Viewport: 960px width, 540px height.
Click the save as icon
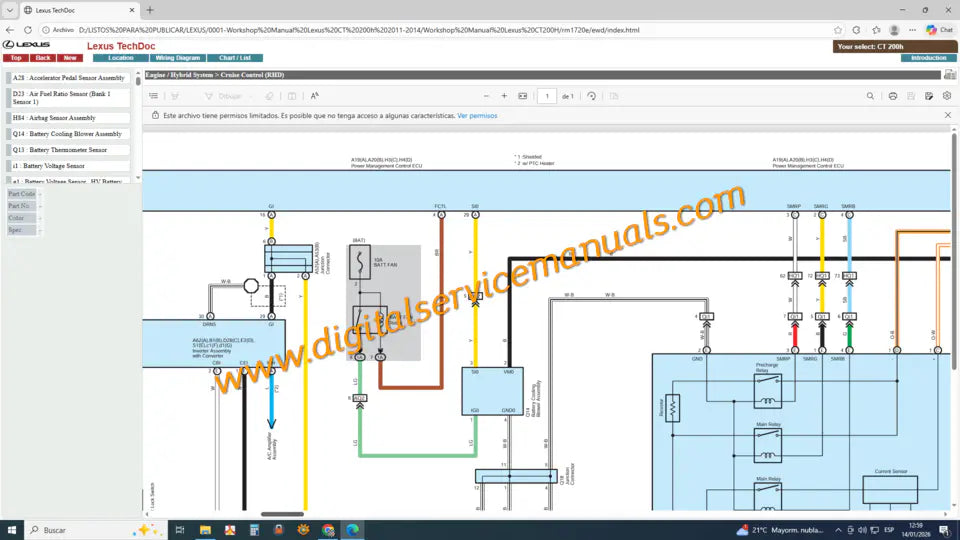(x=929, y=96)
